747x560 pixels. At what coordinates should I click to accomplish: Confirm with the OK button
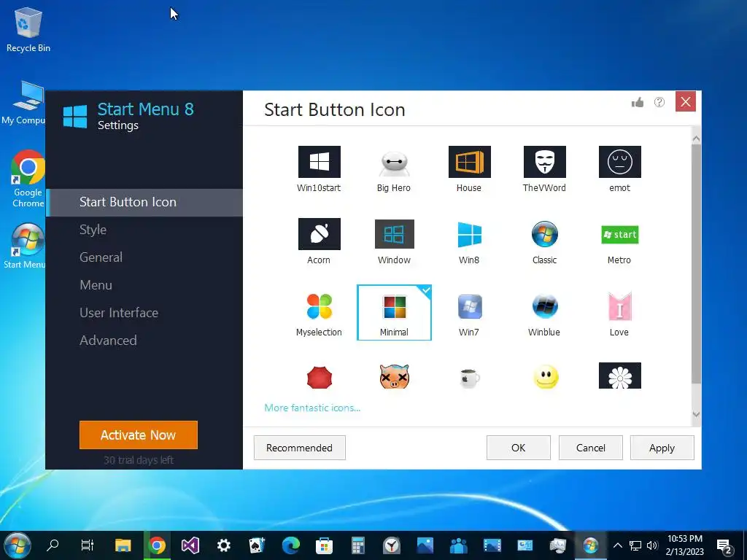519,448
